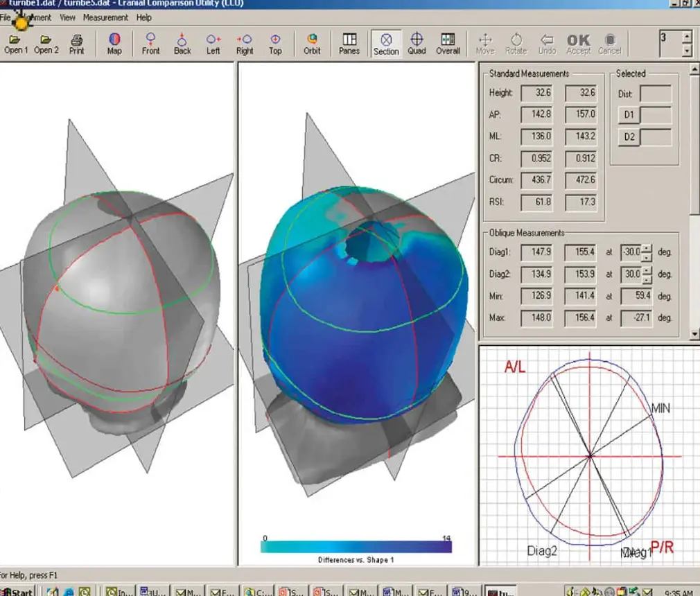
Task: Select the Quad measurement icon
Action: pyautogui.click(x=417, y=43)
